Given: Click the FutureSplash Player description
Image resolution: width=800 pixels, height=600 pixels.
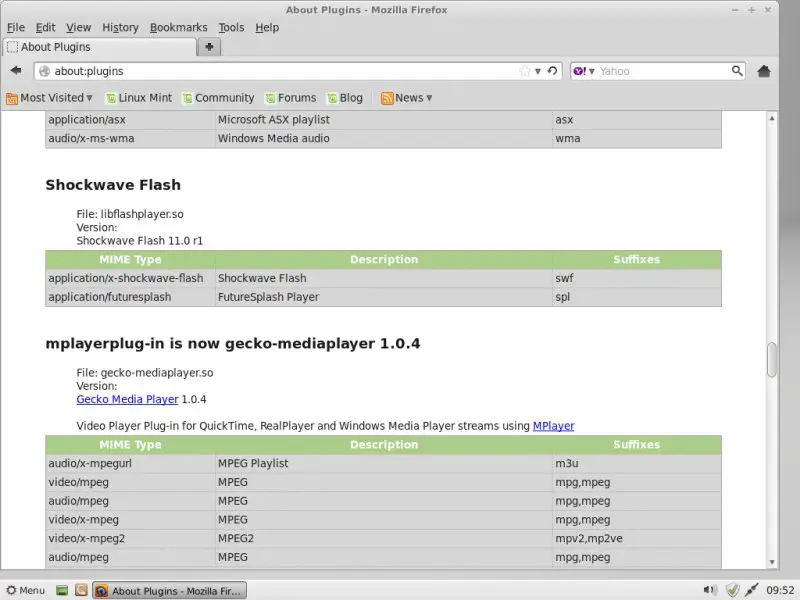Looking at the screenshot, I should point(268,297).
